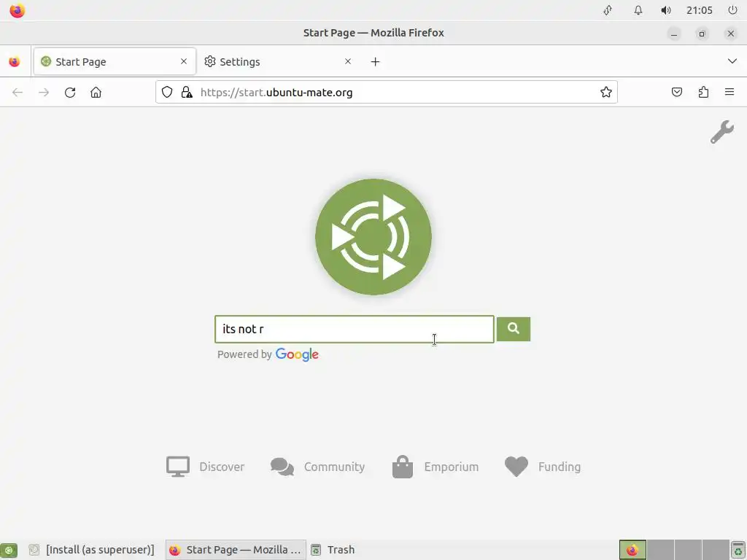Go forward one page
Image resolution: width=747 pixels, height=560 pixels.
coord(44,93)
